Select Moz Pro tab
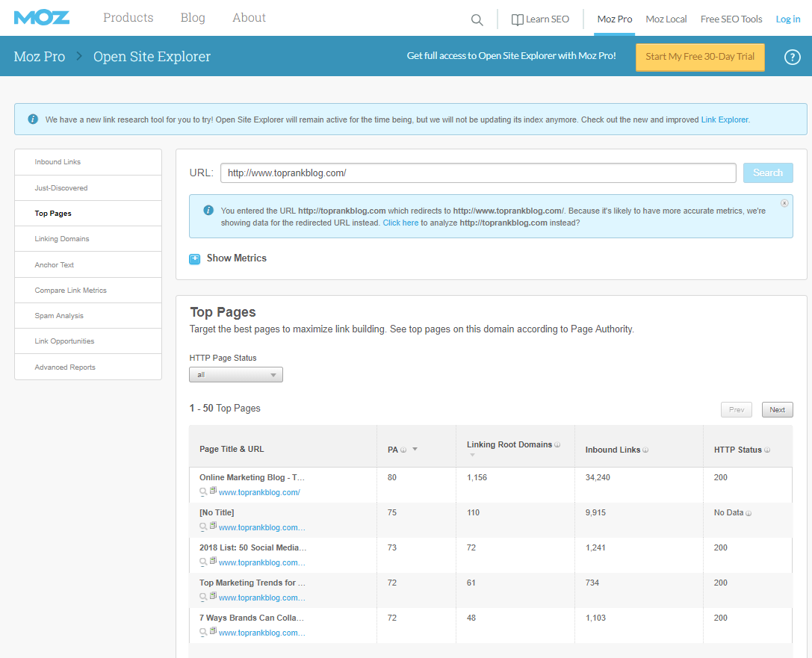Viewport: 812px width, 658px height. 615,19
